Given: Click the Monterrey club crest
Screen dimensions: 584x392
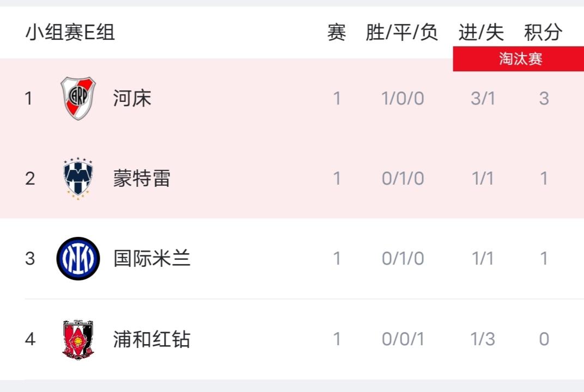Looking at the screenshot, I should point(78,179).
